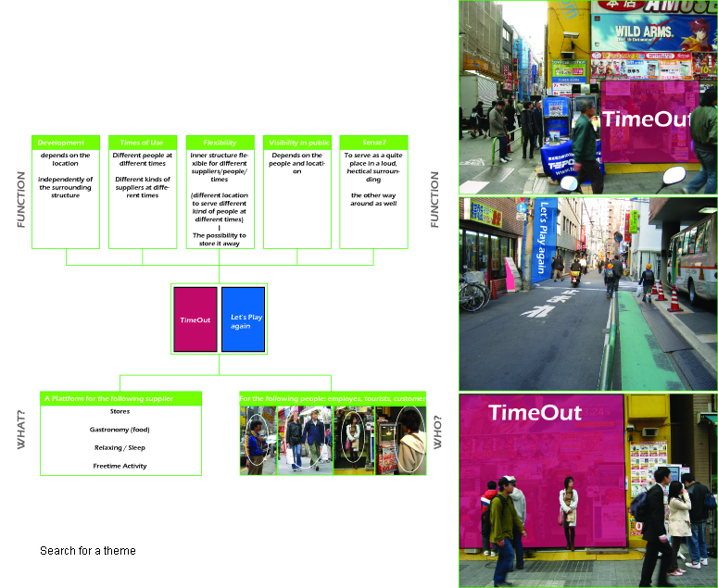Select the 'Freetime Activity' entry

point(120,467)
